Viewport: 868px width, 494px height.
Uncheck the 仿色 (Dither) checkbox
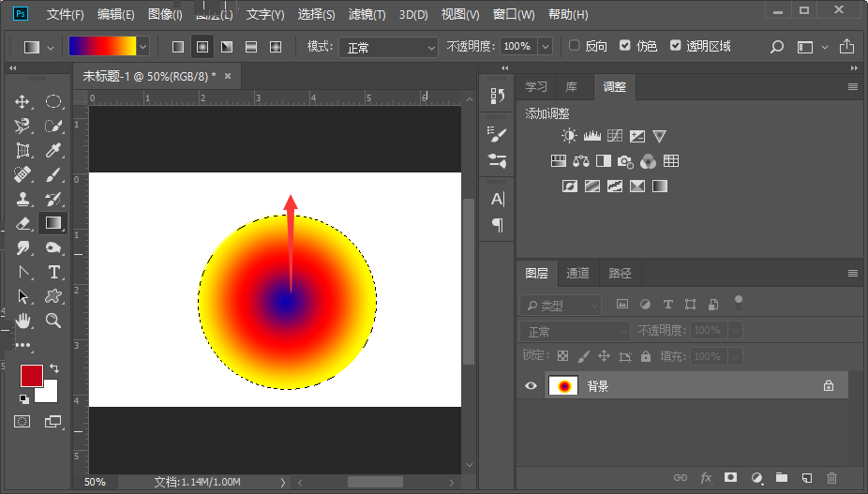tap(624, 45)
